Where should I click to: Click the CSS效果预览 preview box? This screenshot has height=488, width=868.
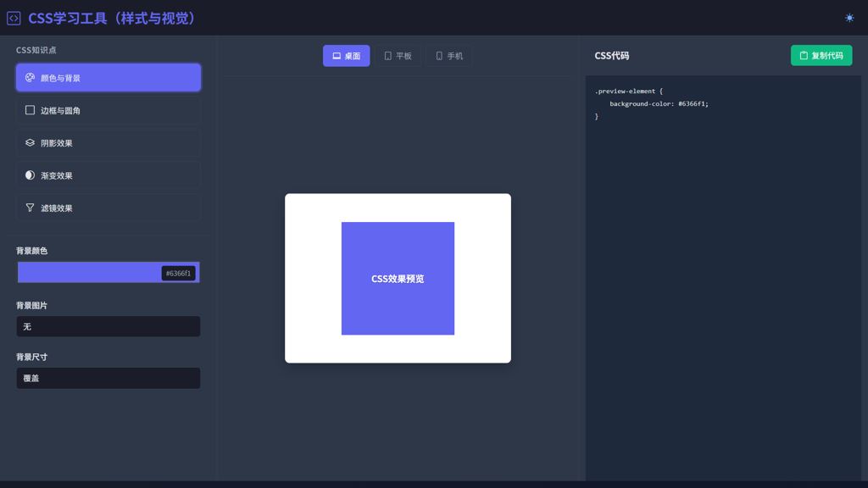click(398, 278)
